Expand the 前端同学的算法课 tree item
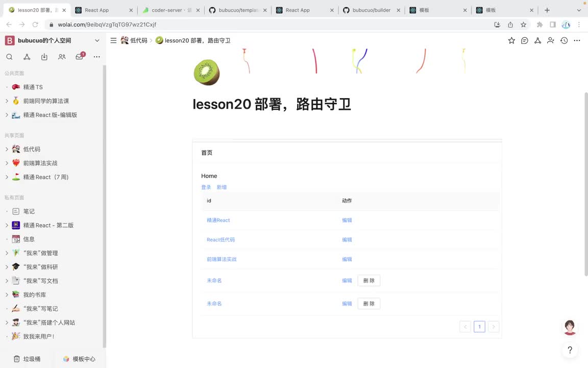 pyautogui.click(x=7, y=101)
